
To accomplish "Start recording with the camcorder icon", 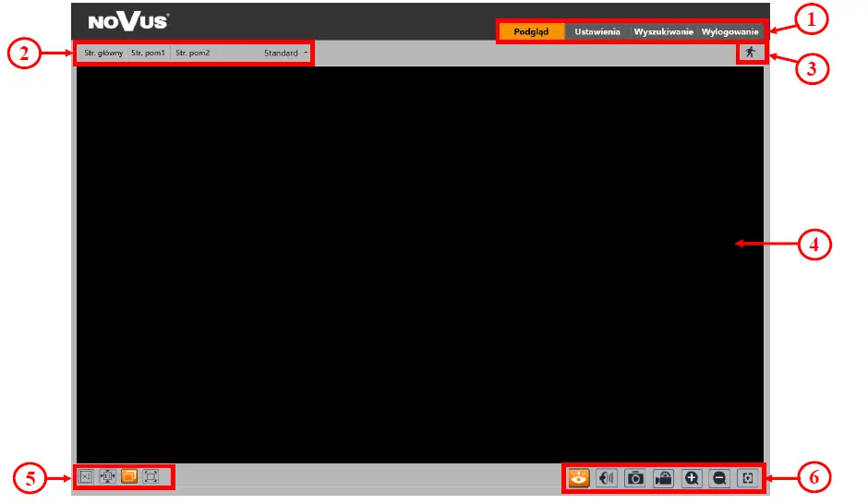I will (x=663, y=478).
